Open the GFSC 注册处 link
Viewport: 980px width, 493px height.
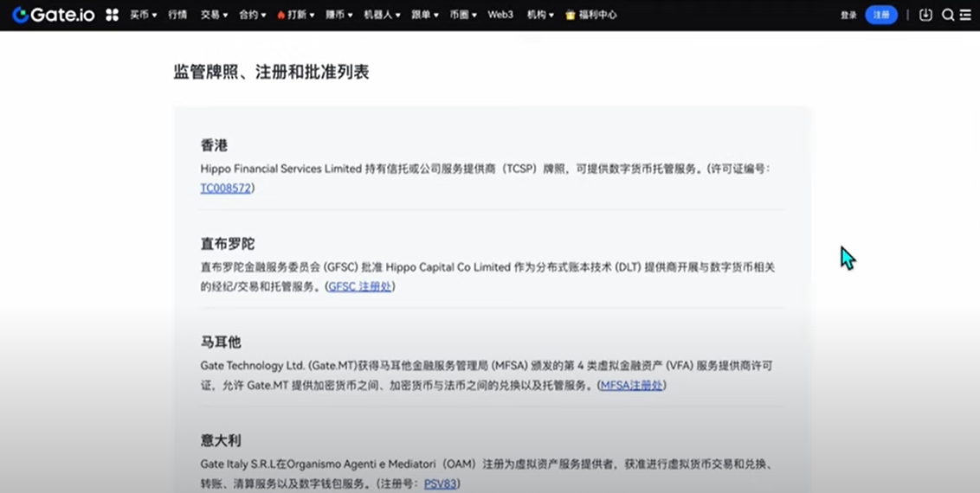[361, 286]
